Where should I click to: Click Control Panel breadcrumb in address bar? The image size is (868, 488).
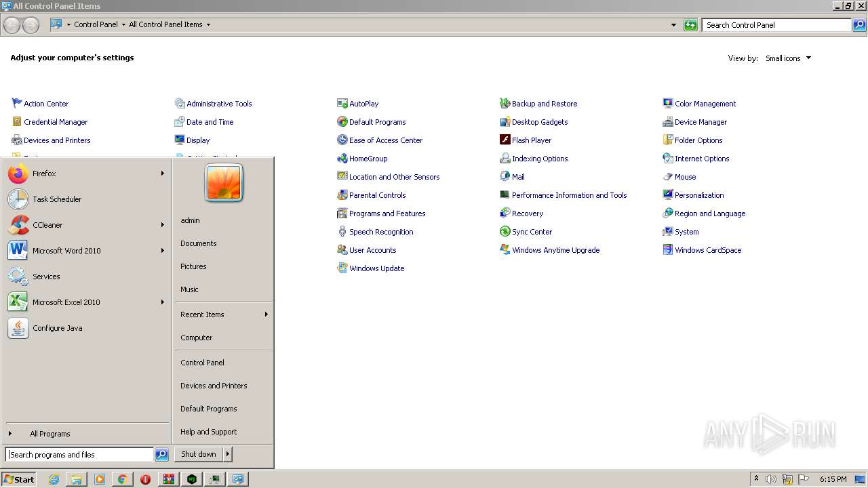point(96,24)
